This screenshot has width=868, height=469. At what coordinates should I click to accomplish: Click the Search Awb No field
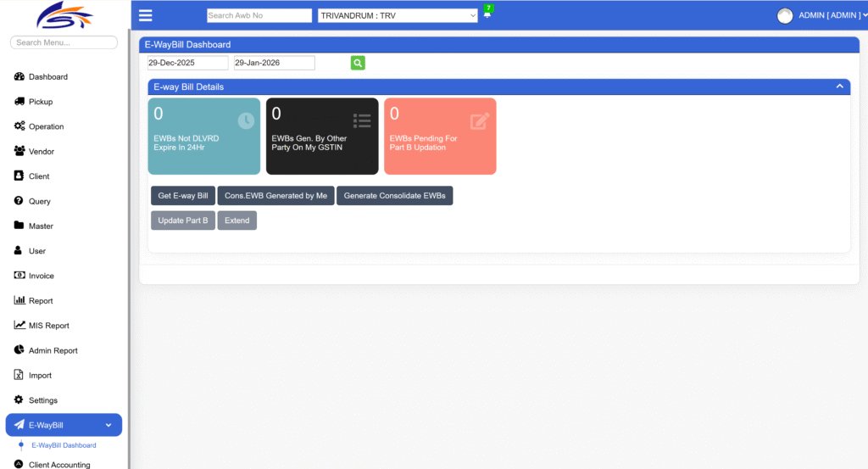pos(259,15)
